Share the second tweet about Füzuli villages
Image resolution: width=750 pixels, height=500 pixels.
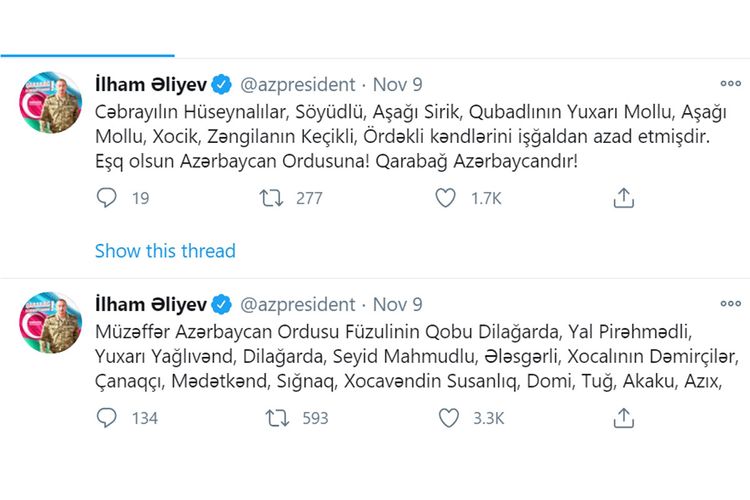pos(623,418)
